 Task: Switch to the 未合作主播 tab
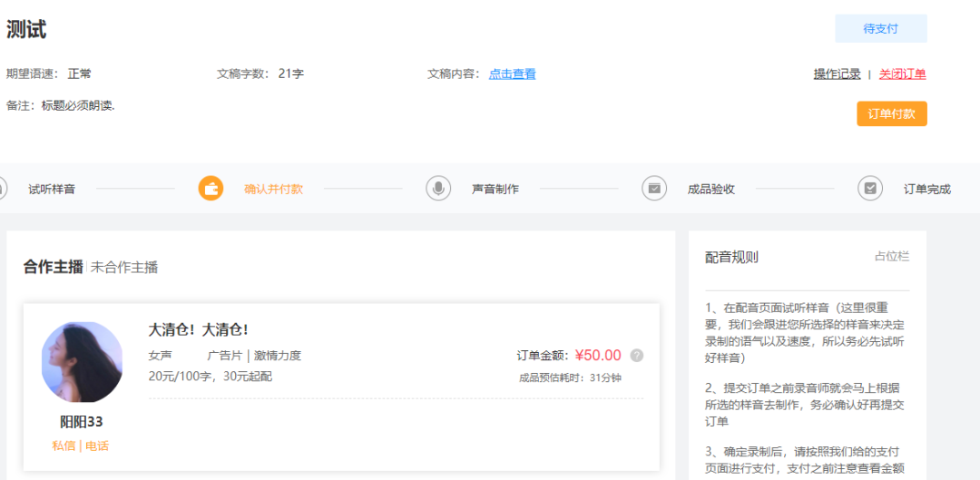click(124, 268)
